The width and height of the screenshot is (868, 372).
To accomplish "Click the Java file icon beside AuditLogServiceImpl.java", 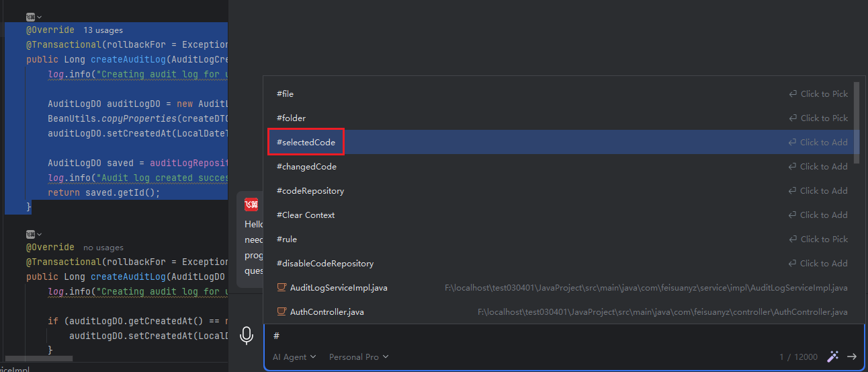I will [282, 287].
